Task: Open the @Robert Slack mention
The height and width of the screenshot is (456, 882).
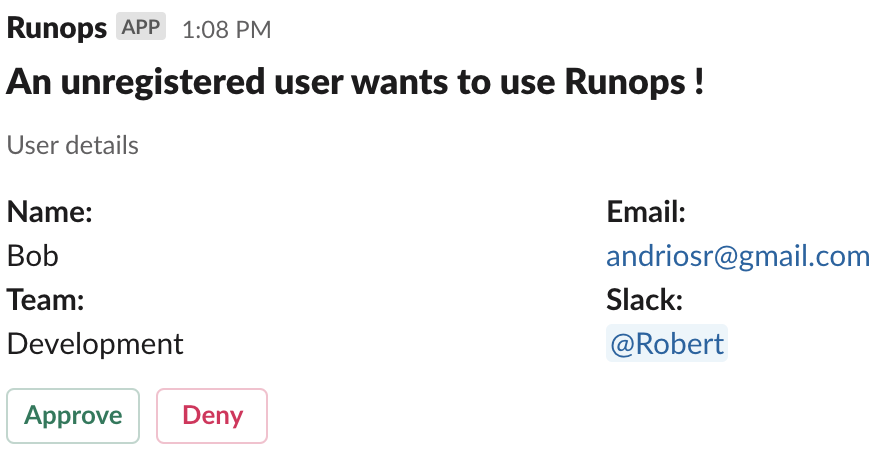Action: point(667,344)
